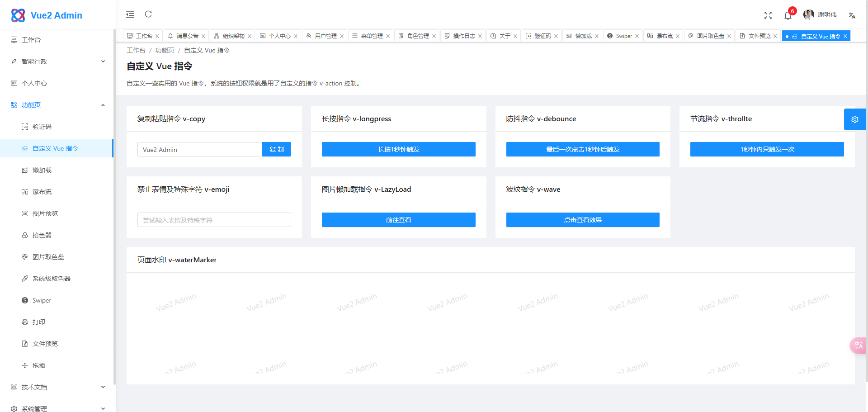Click 最后一次点击1秒钟后触发 button
This screenshot has height=412, width=868.
coord(583,149)
